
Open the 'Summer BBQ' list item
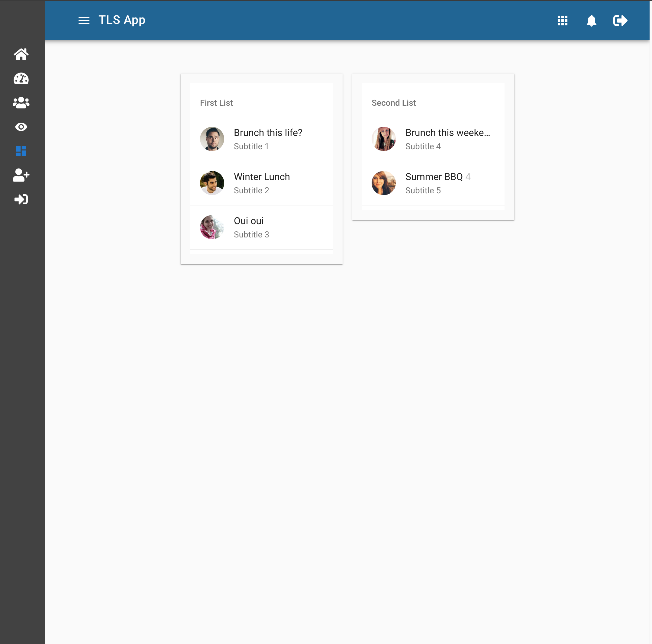(433, 183)
